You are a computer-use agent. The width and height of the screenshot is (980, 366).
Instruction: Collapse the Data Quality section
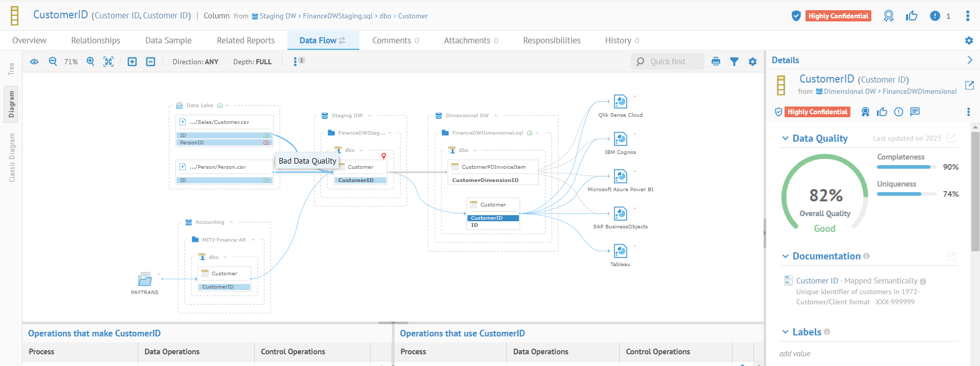(786, 139)
